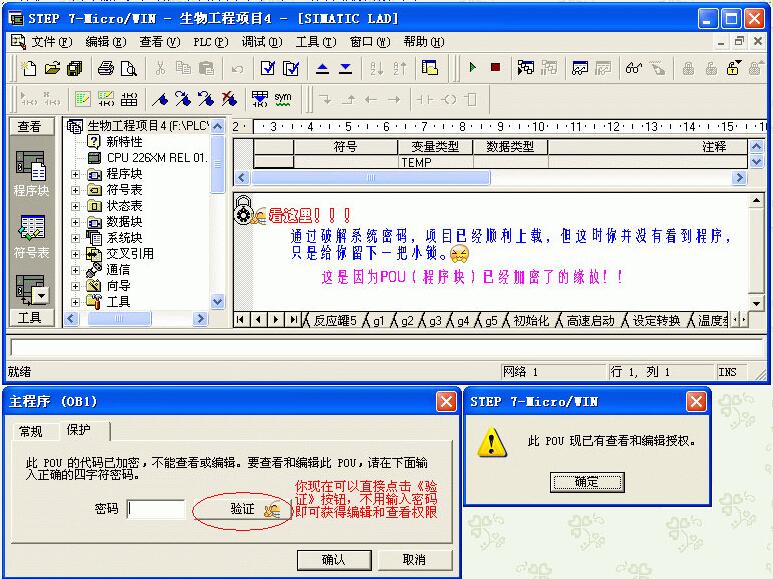Open the 文件(F) menu

pyautogui.click(x=52, y=42)
